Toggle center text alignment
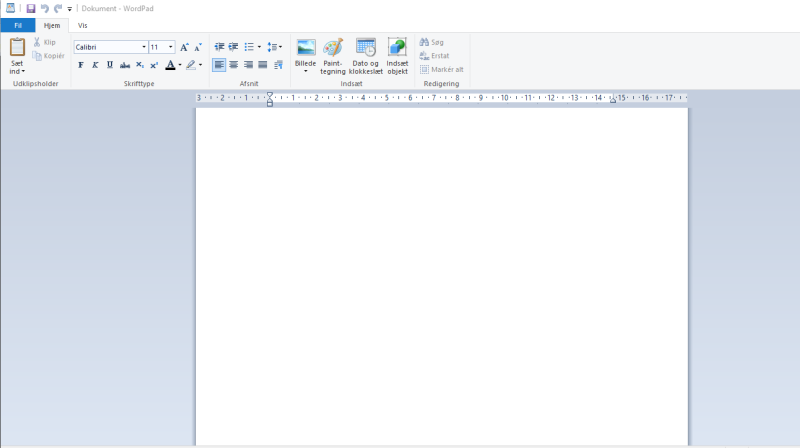The height and width of the screenshot is (448, 800). [x=234, y=65]
